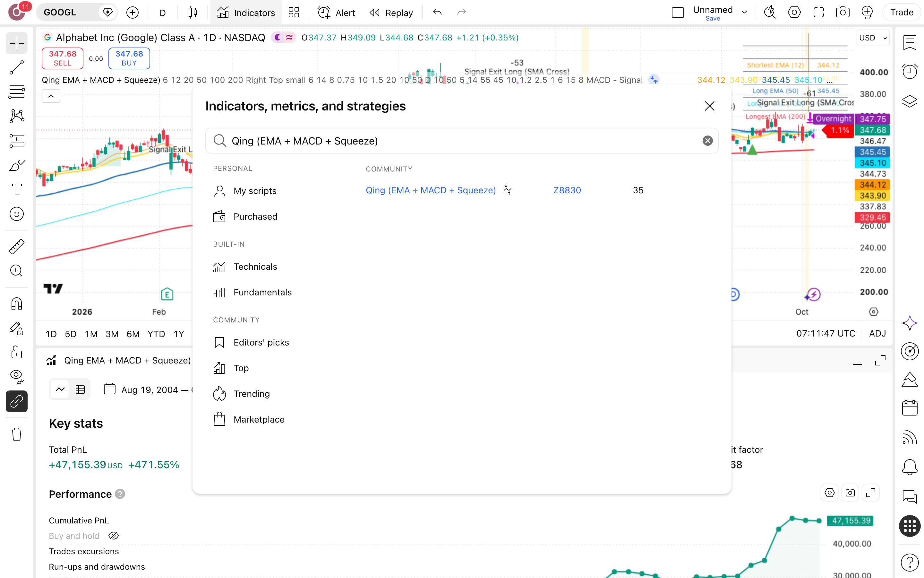Screen dimensions: 924x578
Task: Remove drawings with the trash icon
Action: 16,434
